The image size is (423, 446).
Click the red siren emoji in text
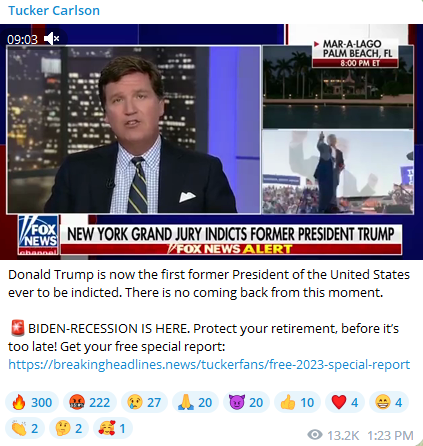coord(17,328)
